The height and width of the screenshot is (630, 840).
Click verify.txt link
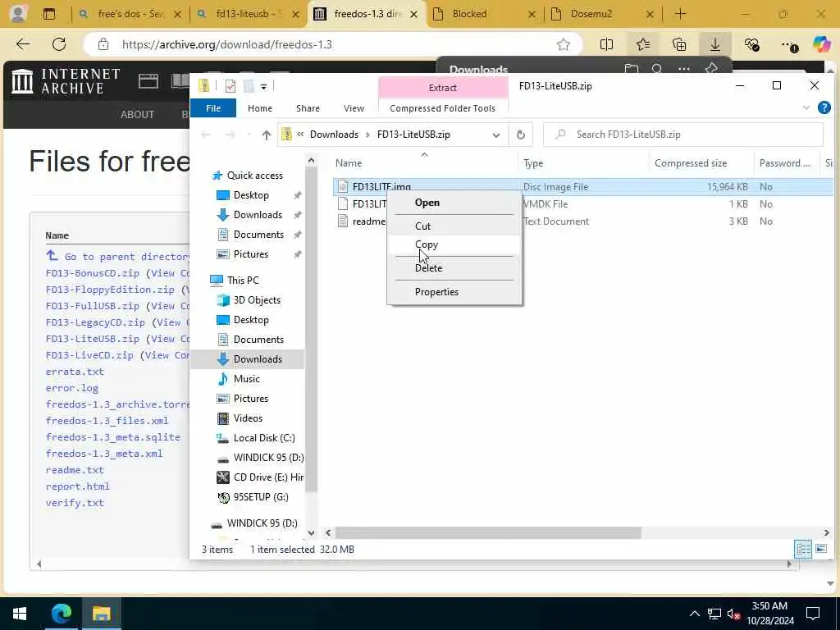[x=75, y=503]
